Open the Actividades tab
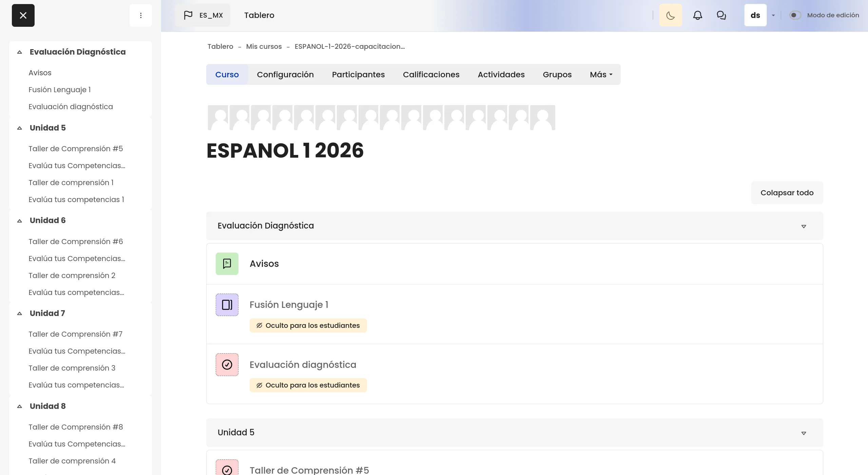 [501, 75]
